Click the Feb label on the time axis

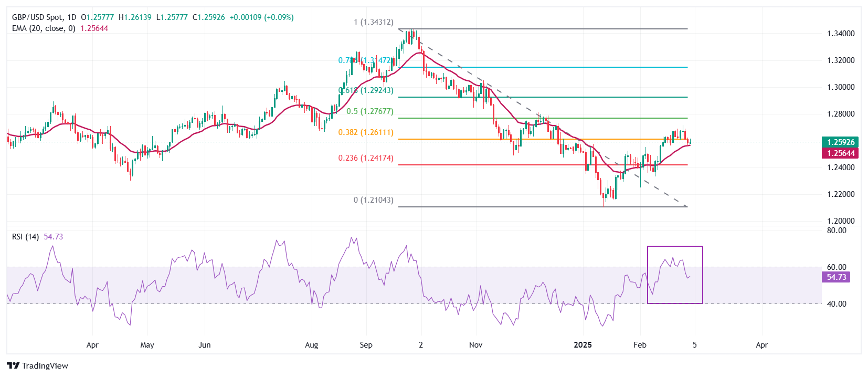[x=640, y=345]
